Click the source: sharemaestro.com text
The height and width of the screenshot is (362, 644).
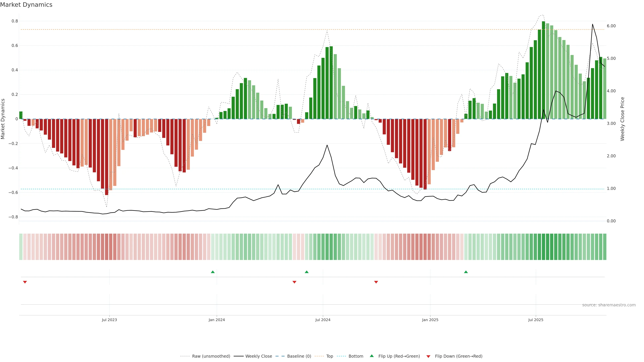coord(609,305)
